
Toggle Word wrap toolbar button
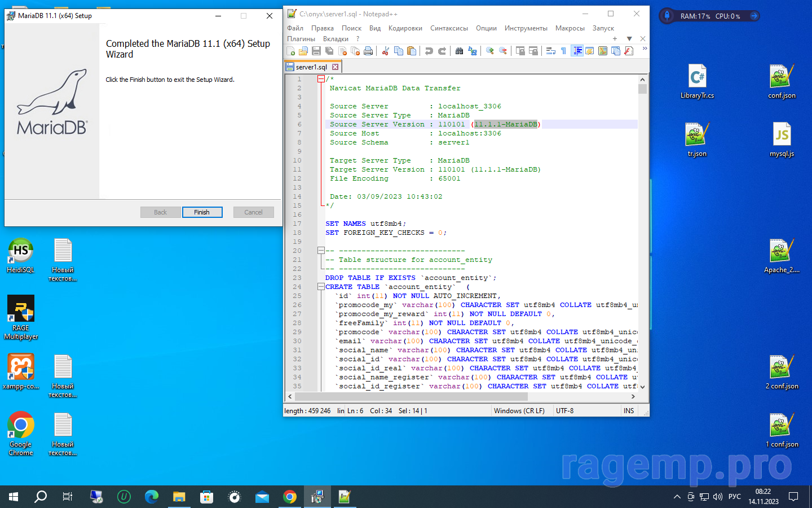(551, 51)
